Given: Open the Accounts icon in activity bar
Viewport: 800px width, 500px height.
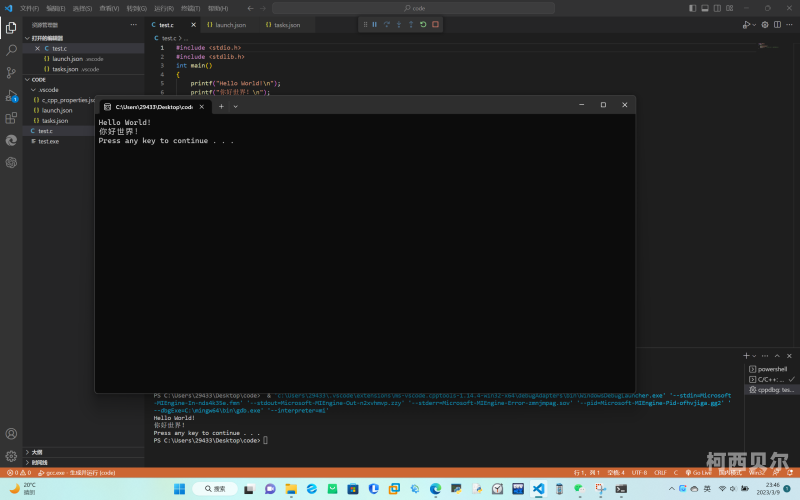Looking at the screenshot, I should coord(11,434).
